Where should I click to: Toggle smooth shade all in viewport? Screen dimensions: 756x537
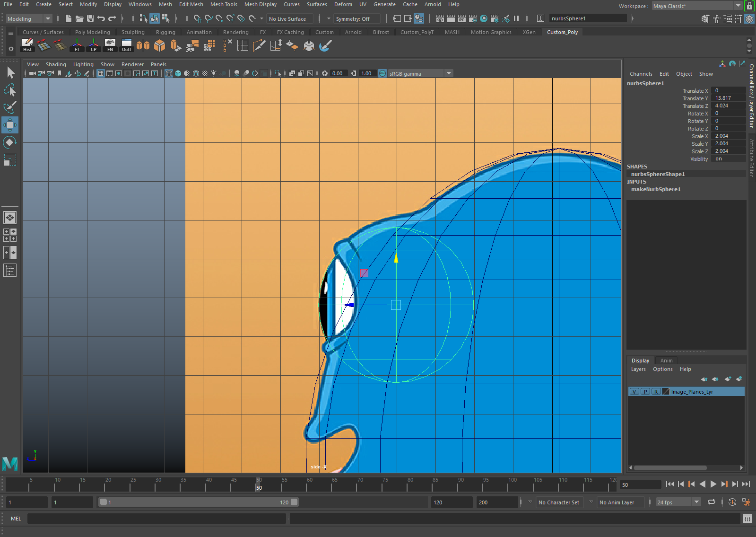tap(178, 73)
